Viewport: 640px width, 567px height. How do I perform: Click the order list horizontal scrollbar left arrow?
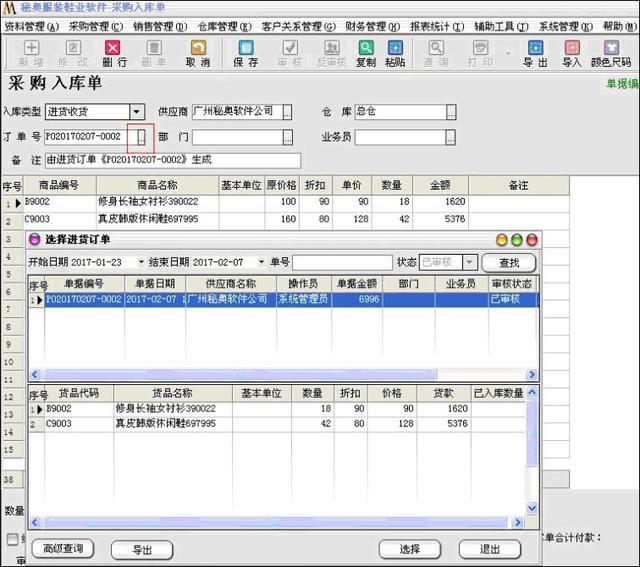pyautogui.click(x=35, y=374)
